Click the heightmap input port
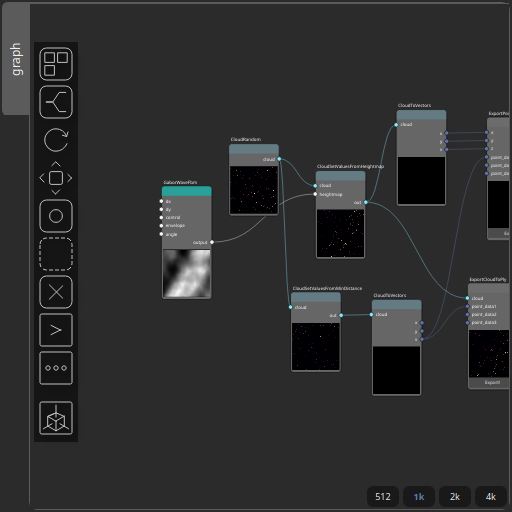512x512 pixels. (x=315, y=194)
